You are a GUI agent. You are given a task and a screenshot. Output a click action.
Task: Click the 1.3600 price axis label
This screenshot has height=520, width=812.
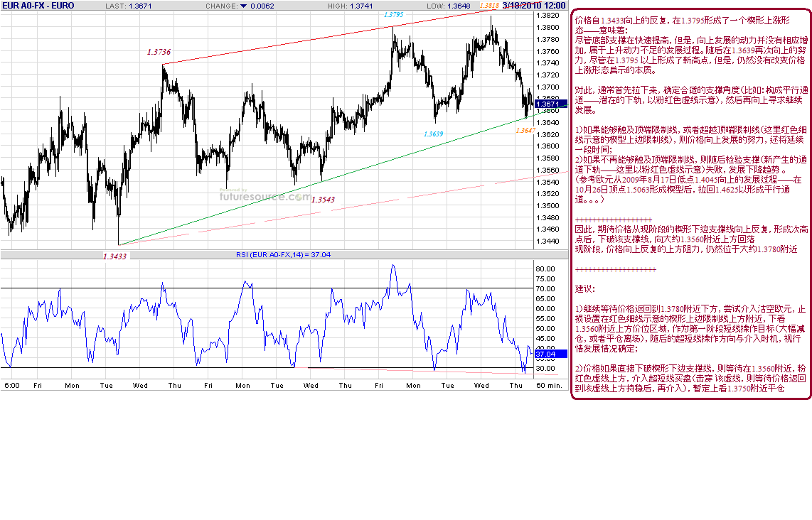coord(548,146)
